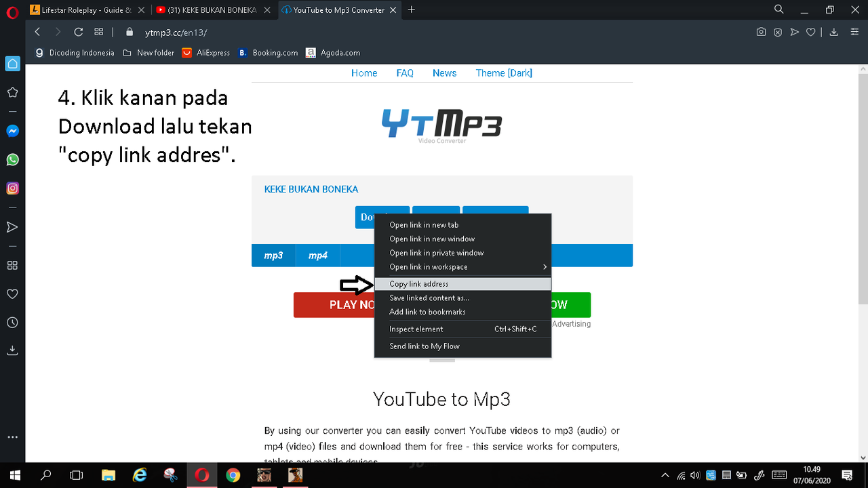Choose Send link to My Flow
Screen dimensions: 868x488
462,346
